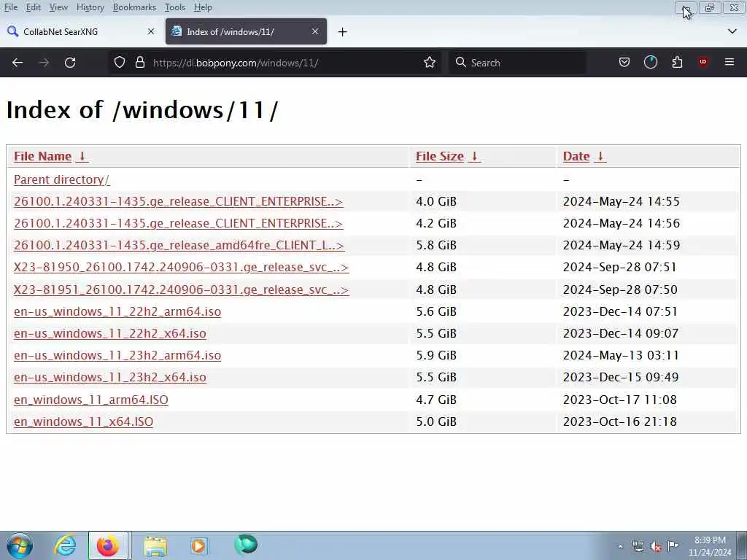Screen dimensions: 747x560
Task: Click the muted volume tray icon
Action: [x=656, y=547]
